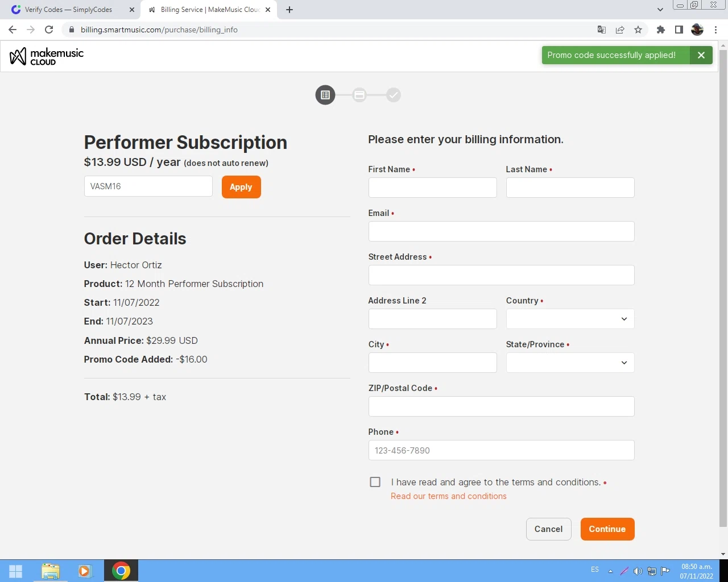Switch to Verify Codes — SimplyCodes tab
Image resolution: width=728 pixels, height=582 pixels.
[x=68, y=10]
